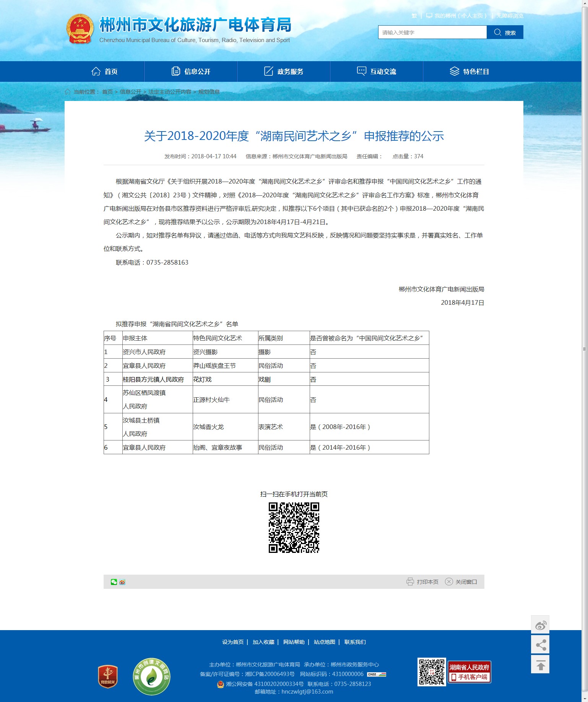
Task: Open 无障碍浏览 accessibility mode
Action: [x=510, y=16]
